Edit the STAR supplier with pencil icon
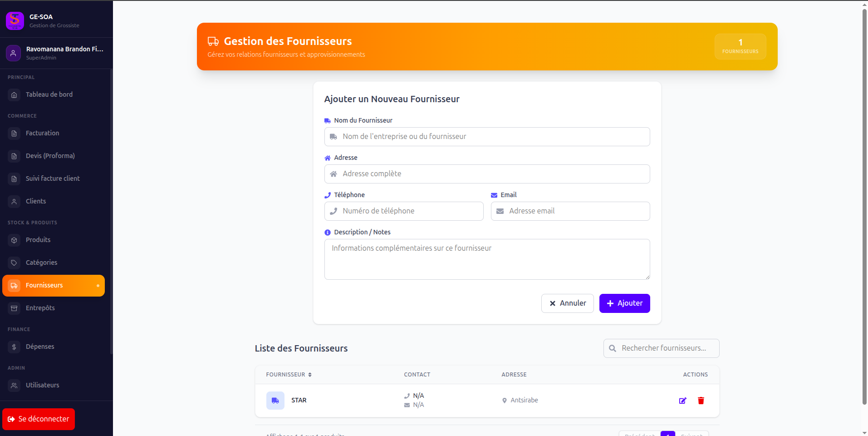The image size is (868, 436). tap(682, 401)
